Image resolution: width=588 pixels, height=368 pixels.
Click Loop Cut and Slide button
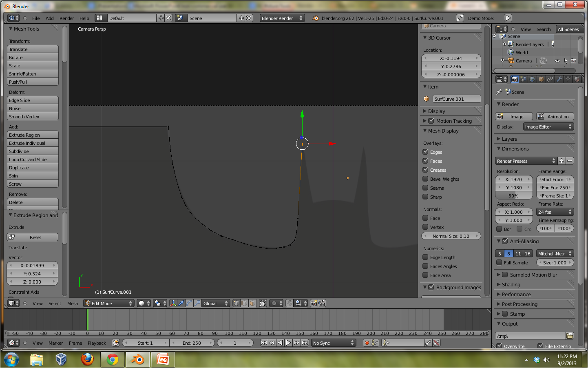coord(33,159)
